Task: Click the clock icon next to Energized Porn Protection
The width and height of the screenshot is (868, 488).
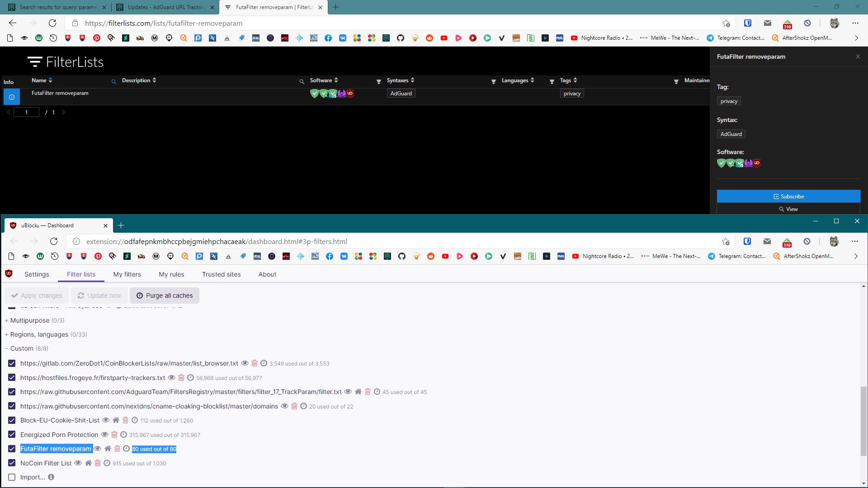Action: pos(123,435)
